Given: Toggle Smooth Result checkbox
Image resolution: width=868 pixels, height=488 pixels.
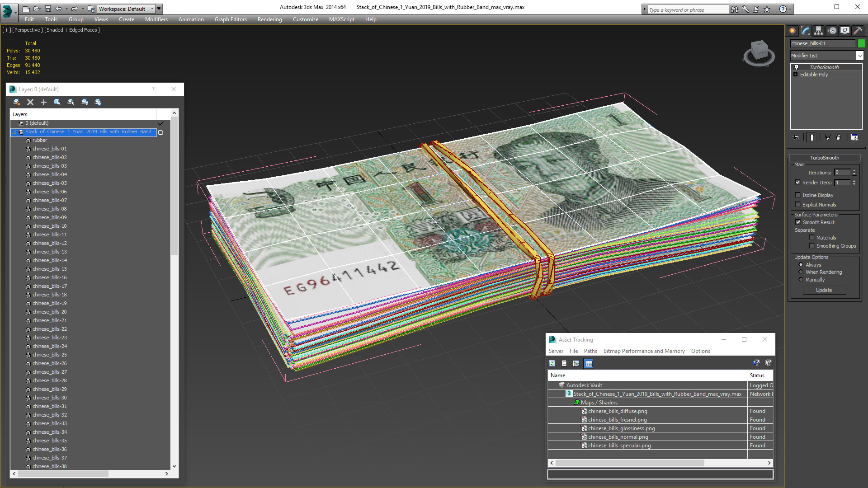Looking at the screenshot, I should click(798, 222).
